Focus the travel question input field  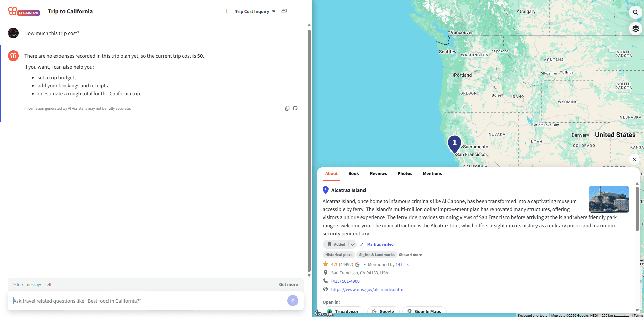point(148,301)
